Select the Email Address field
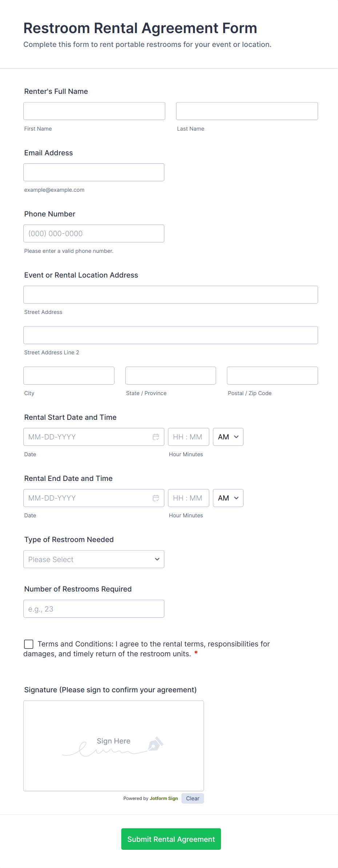The image size is (338, 868). tap(94, 172)
